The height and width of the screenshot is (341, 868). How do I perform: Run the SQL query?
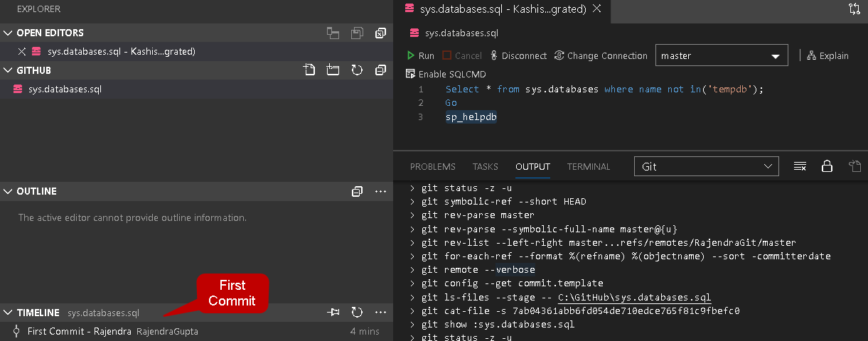pos(420,55)
